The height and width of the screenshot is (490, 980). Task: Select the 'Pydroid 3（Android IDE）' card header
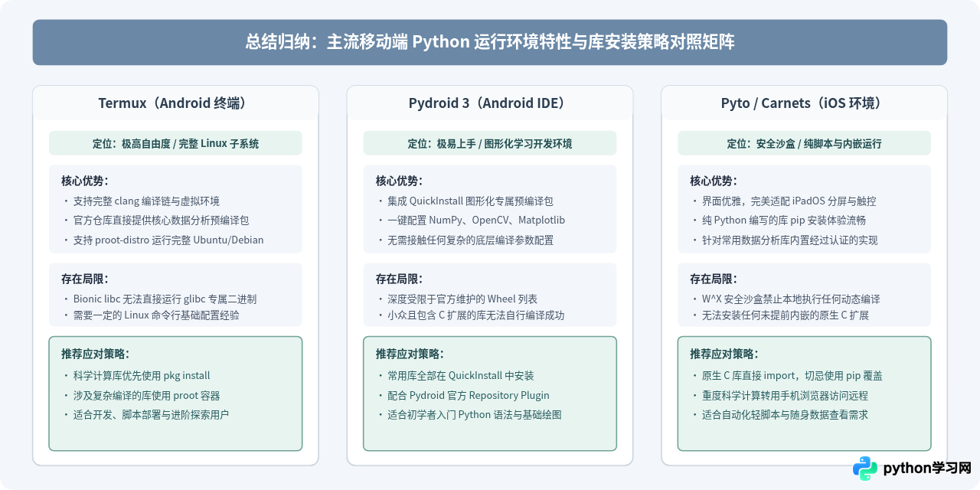click(490, 103)
